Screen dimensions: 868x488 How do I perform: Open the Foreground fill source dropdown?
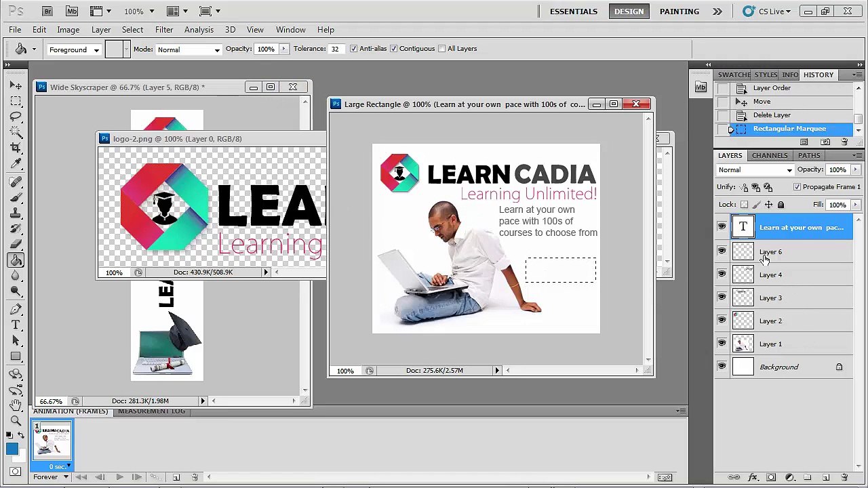74,49
